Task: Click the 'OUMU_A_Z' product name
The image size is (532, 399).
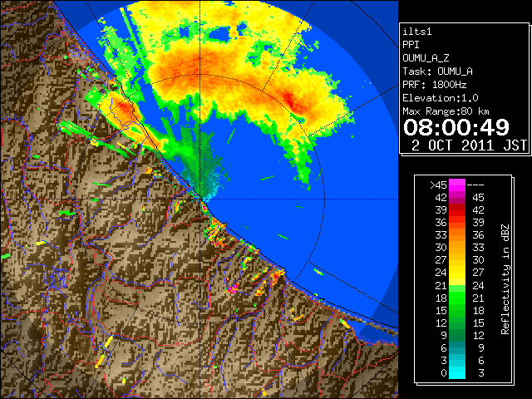Action: pos(426,58)
